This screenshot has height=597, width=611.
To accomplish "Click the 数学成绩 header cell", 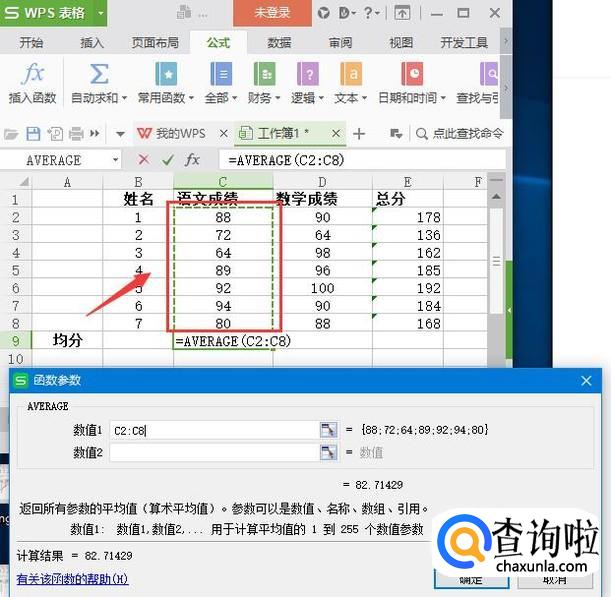I will tap(323, 199).
